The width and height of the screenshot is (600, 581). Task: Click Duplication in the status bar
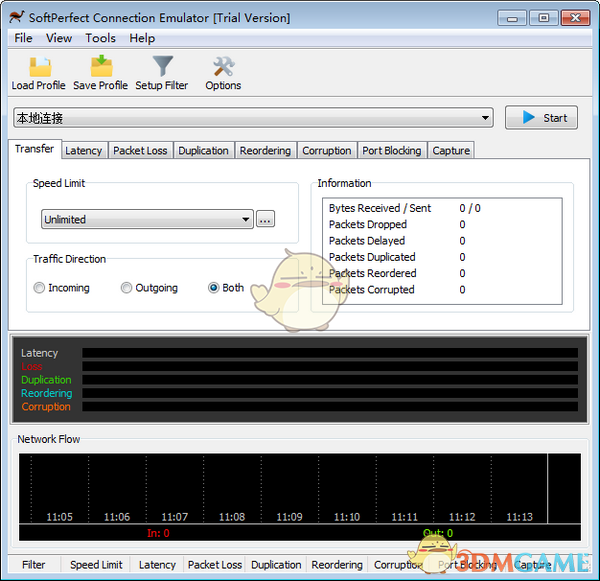276,565
